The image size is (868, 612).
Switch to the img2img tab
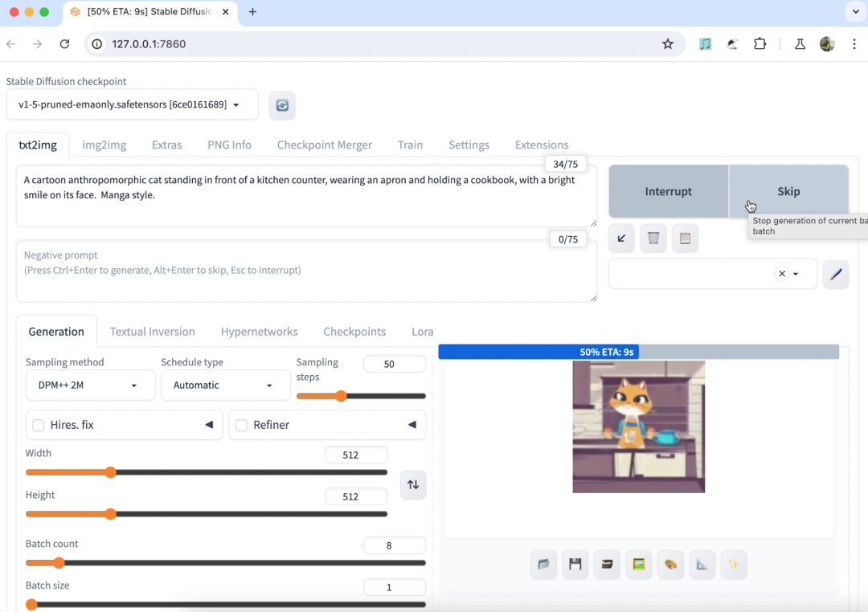[104, 145]
